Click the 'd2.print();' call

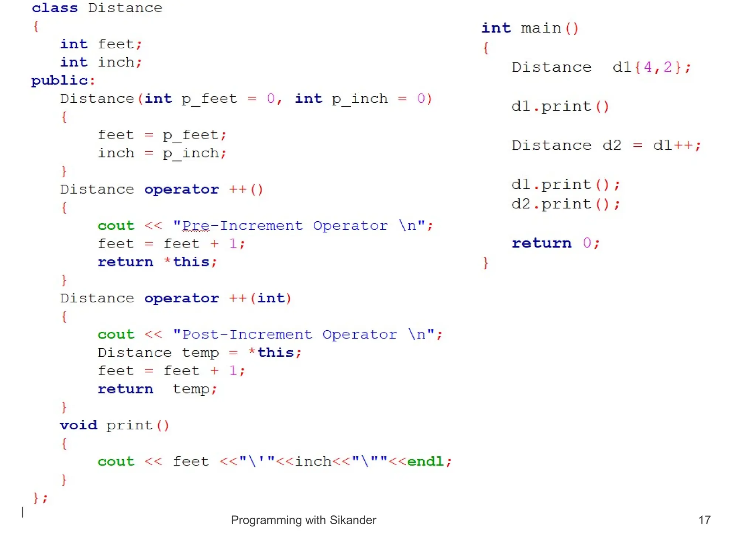[x=565, y=204]
